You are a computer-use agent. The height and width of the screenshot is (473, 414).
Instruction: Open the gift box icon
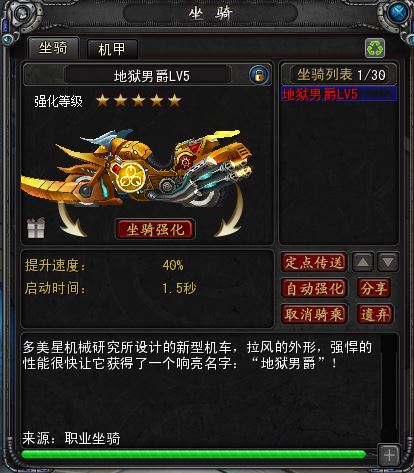36,228
